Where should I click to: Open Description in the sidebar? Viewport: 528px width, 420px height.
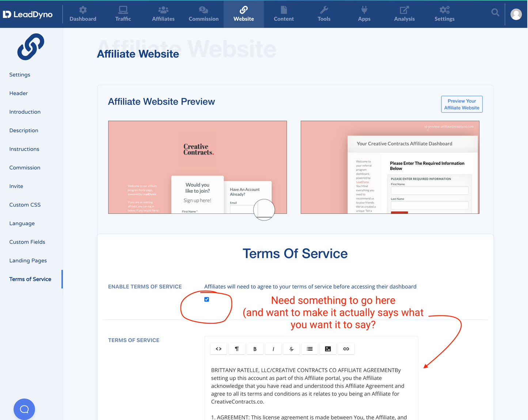24,130
